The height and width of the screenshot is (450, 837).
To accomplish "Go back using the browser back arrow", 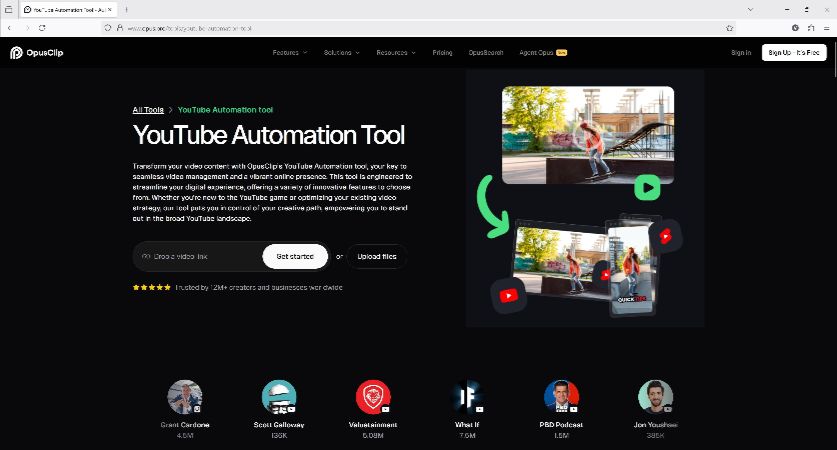I will point(9,28).
